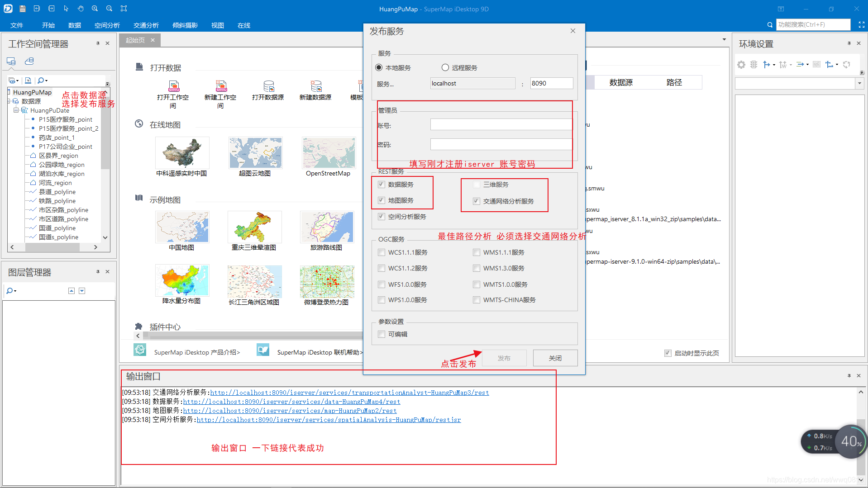
Task: Toggle the 地图服务 checkbox
Action: (382, 200)
